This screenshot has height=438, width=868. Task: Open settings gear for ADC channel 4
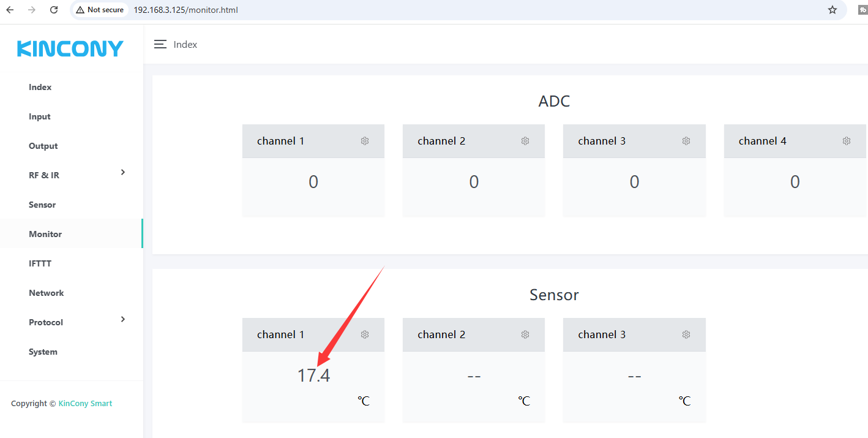(847, 141)
